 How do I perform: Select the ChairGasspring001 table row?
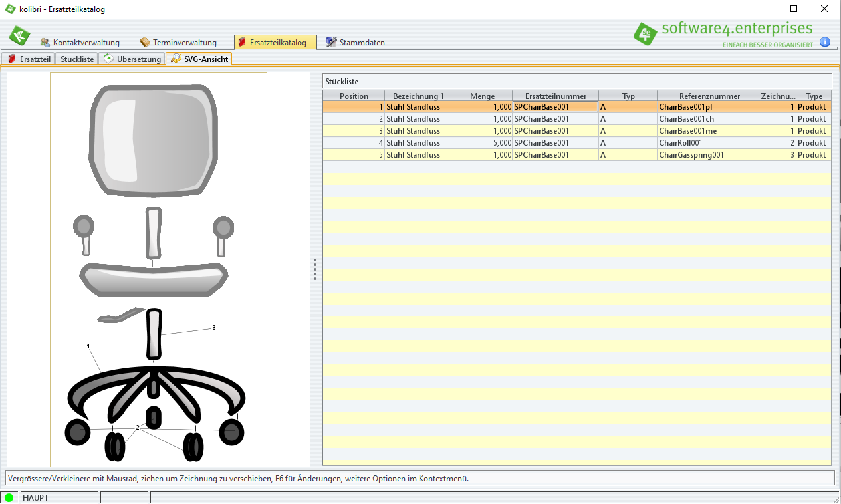point(691,155)
